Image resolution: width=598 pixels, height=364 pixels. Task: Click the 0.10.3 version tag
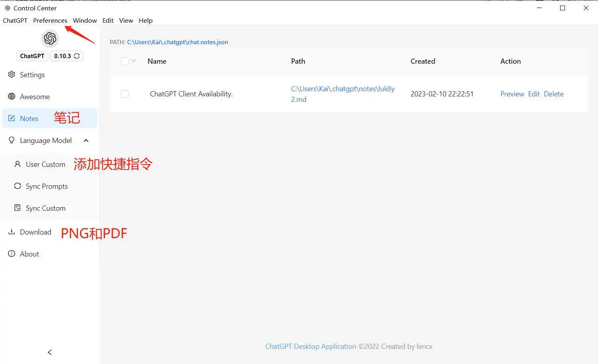(x=67, y=56)
